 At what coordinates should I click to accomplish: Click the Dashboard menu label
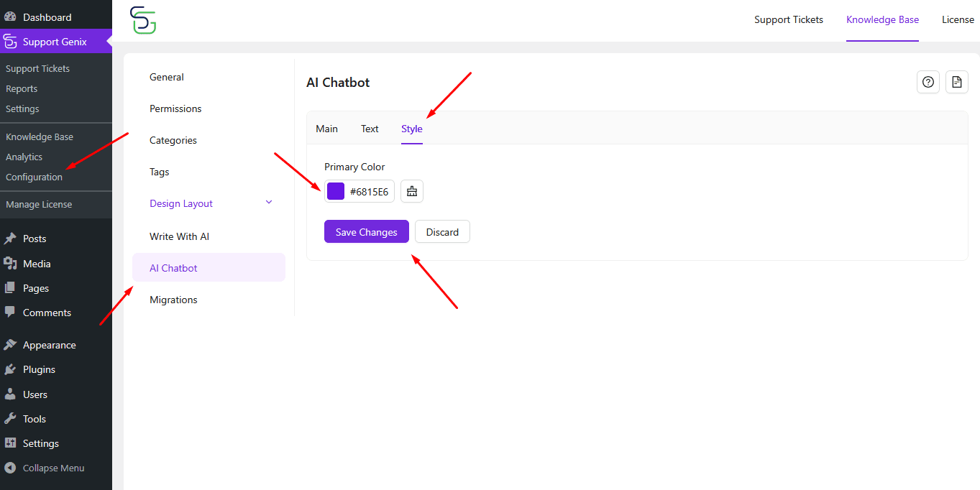[47, 17]
